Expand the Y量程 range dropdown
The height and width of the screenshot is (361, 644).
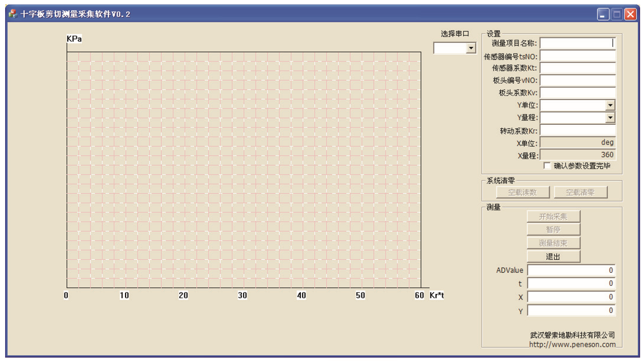[x=610, y=118]
